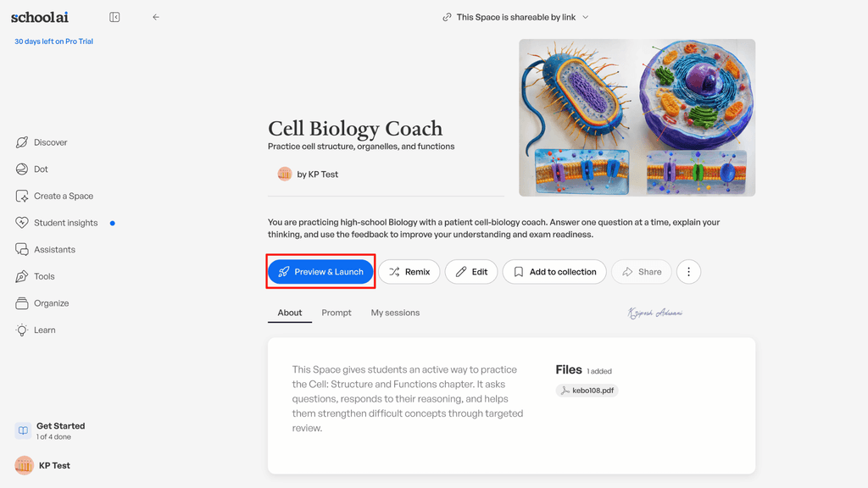Click the "Files" heading

tap(569, 369)
